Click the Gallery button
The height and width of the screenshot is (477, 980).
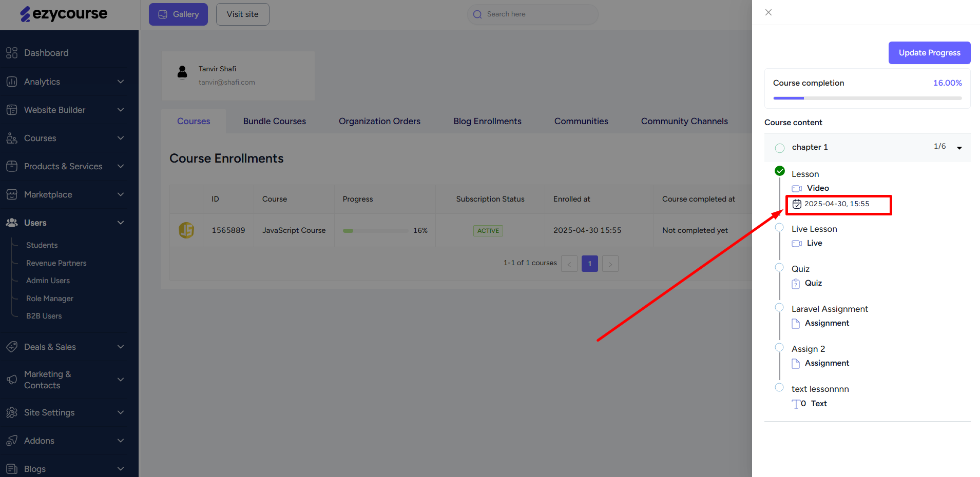click(x=178, y=14)
